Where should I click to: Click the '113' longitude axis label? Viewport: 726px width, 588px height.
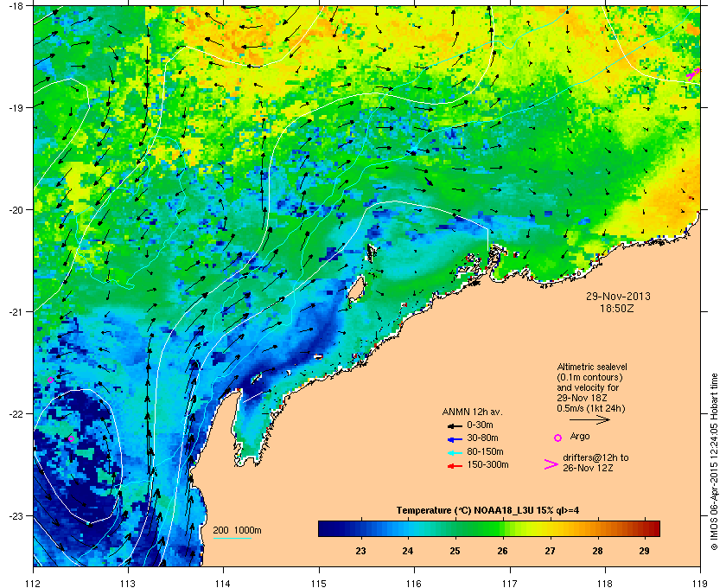coord(128,583)
